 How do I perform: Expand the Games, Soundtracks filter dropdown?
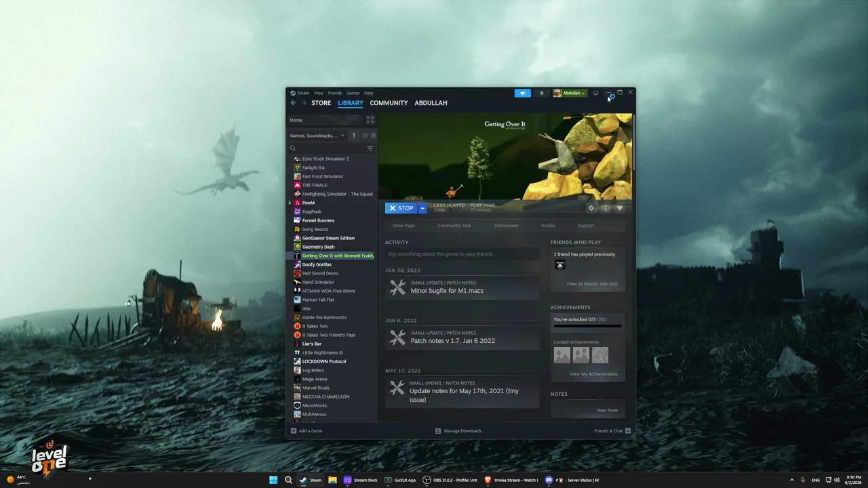click(x=317, y=136)
